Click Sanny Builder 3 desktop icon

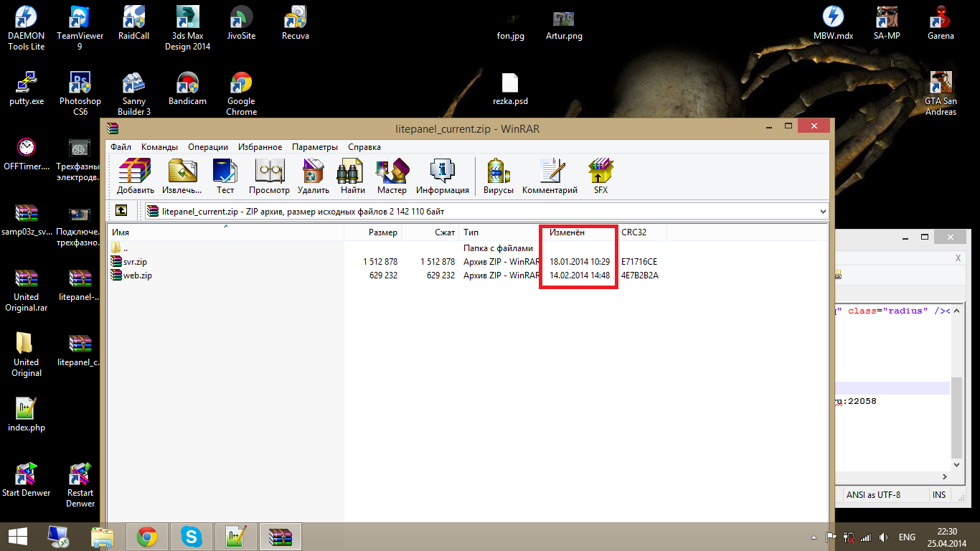tap(133, 93)
